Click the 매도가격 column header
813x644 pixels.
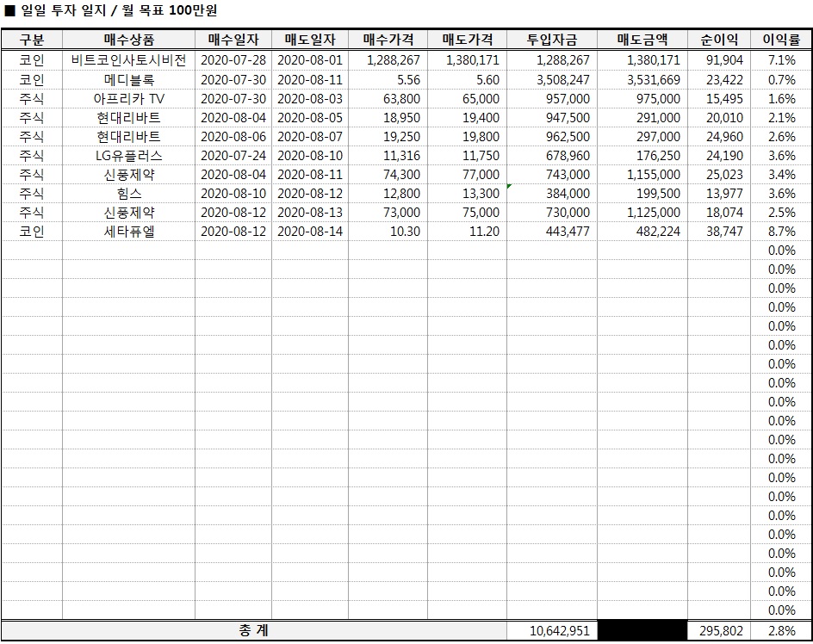(x=467, y=40)
